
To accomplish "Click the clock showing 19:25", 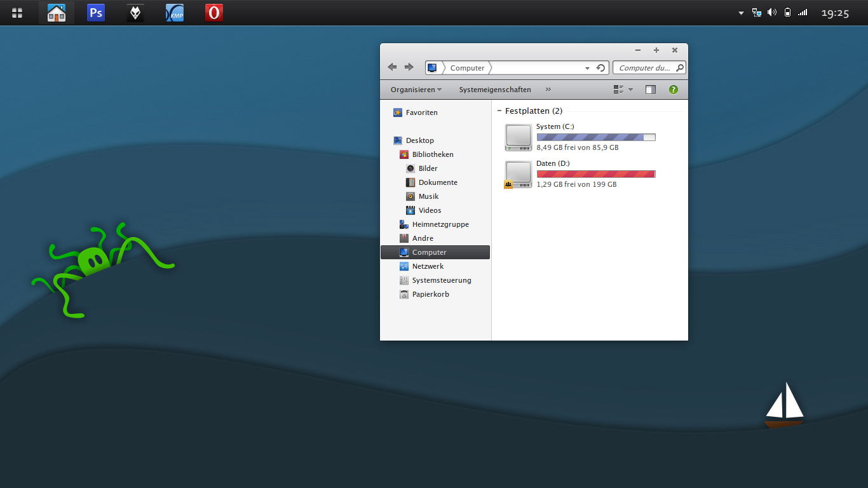I will [835, 13].
